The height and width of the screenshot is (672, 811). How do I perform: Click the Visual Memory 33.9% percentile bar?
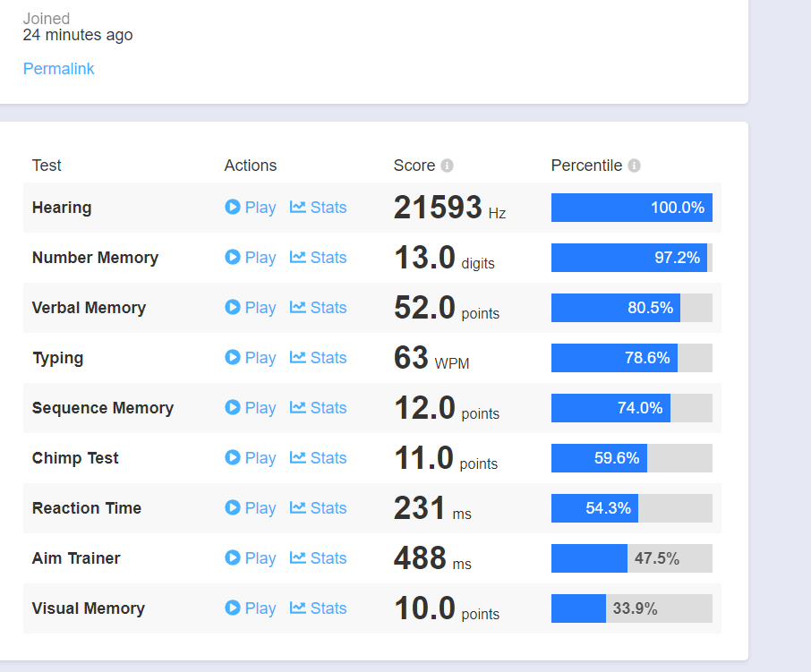click(631, 608)
